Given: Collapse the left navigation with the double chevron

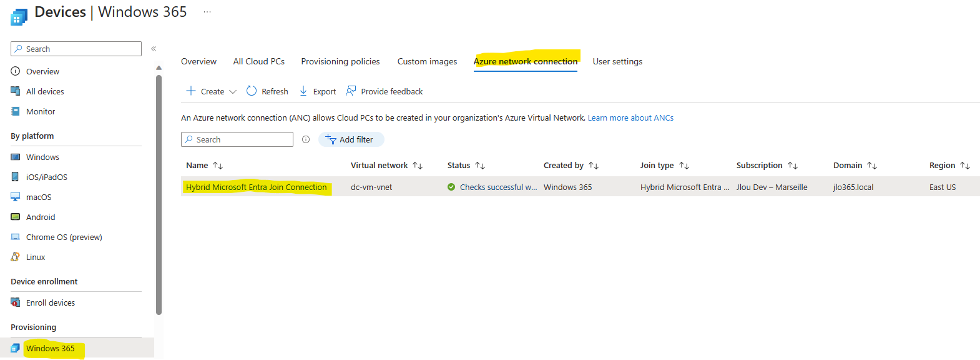Looking at the screenshot, I should pos(154,49).
